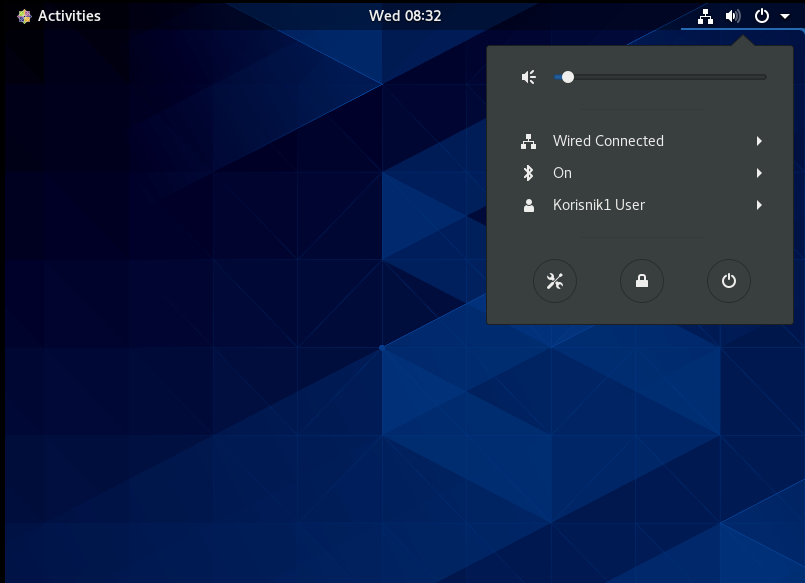Click the wired network icon in top bar
The width and height of the screenshot is (805, 583).
point(705,16)
